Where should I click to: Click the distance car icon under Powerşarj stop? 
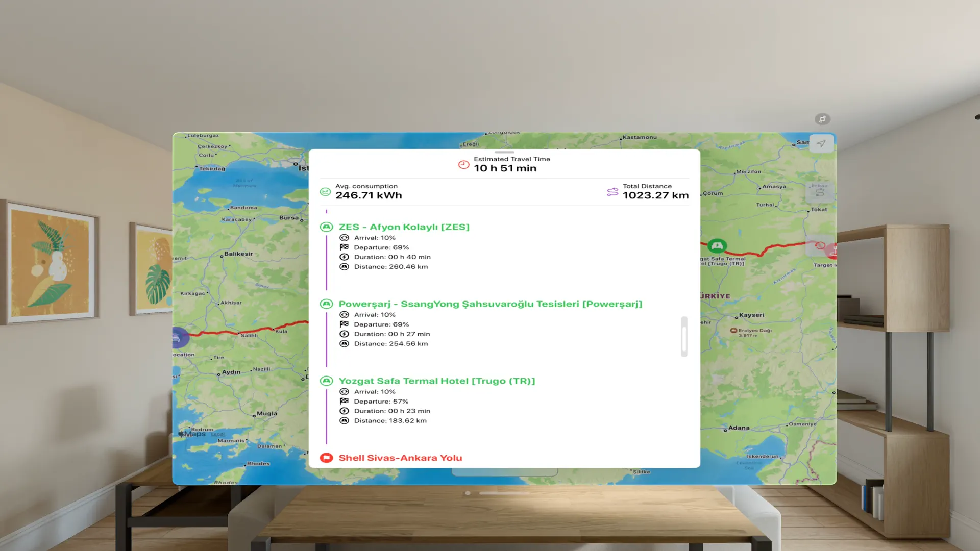coord(344,343)
